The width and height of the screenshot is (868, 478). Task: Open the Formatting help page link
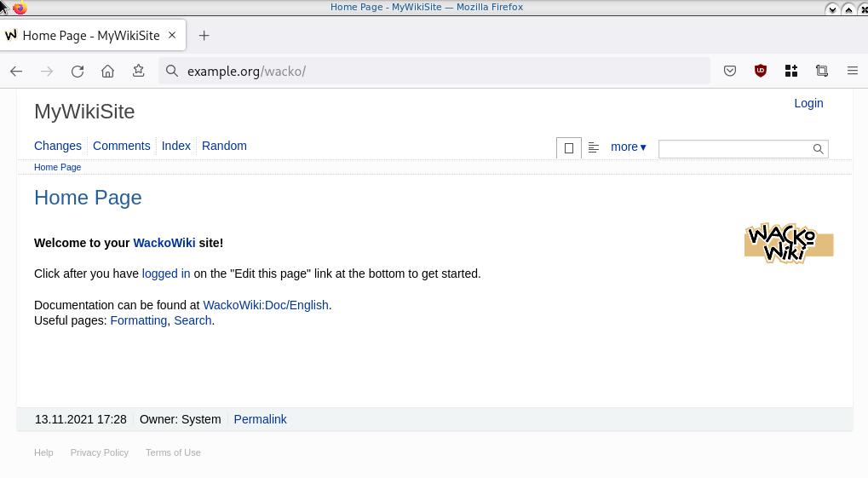click(x=138, y=320)
